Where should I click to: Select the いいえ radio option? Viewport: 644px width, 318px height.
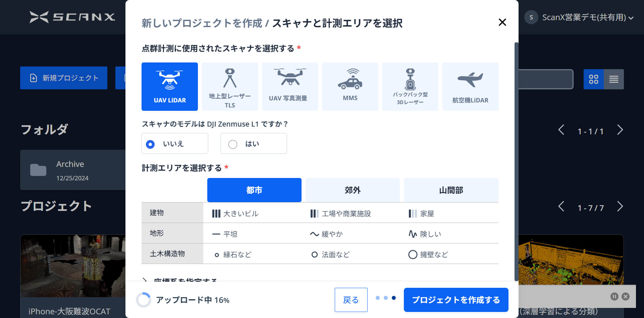tap(150, 144)
